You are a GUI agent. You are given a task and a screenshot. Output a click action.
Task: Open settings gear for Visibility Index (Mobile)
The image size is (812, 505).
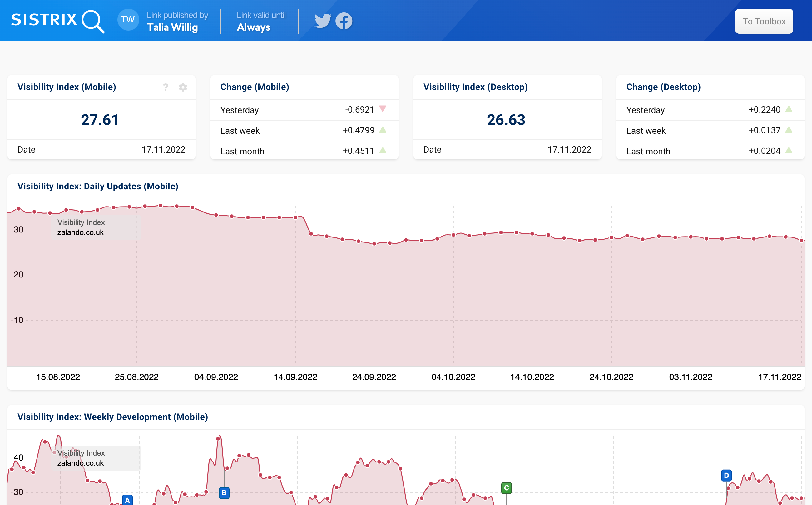point(183,87)
